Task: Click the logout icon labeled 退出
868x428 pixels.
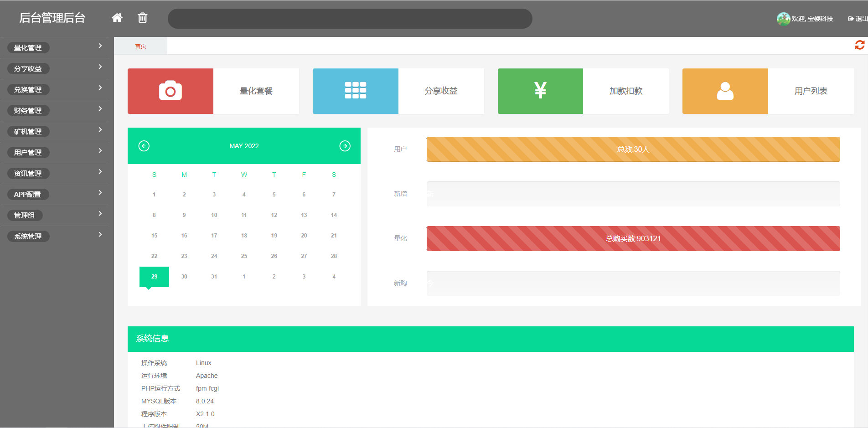Action: [x=851, y=19]
